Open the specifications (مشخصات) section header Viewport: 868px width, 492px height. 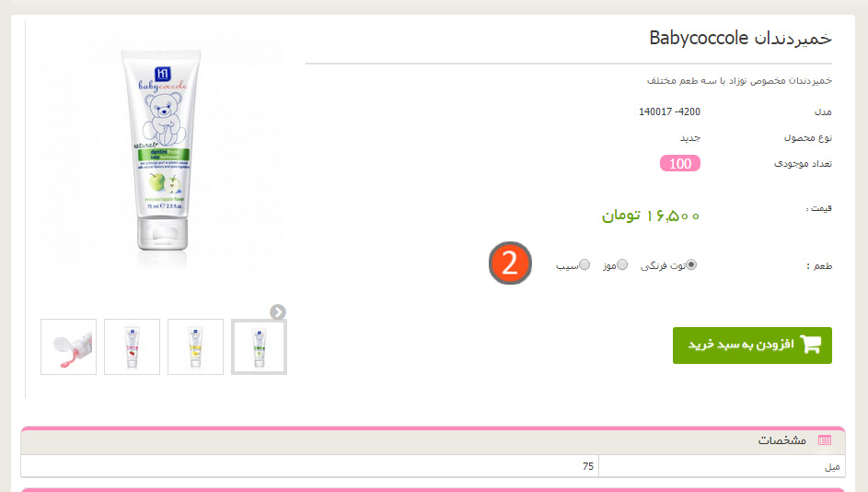coord(433,441)
